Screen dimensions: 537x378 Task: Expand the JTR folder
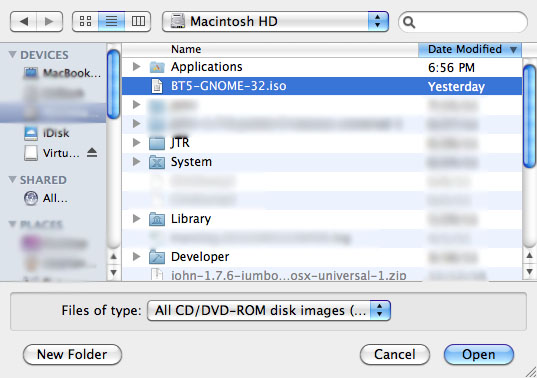tap(136, 142)
